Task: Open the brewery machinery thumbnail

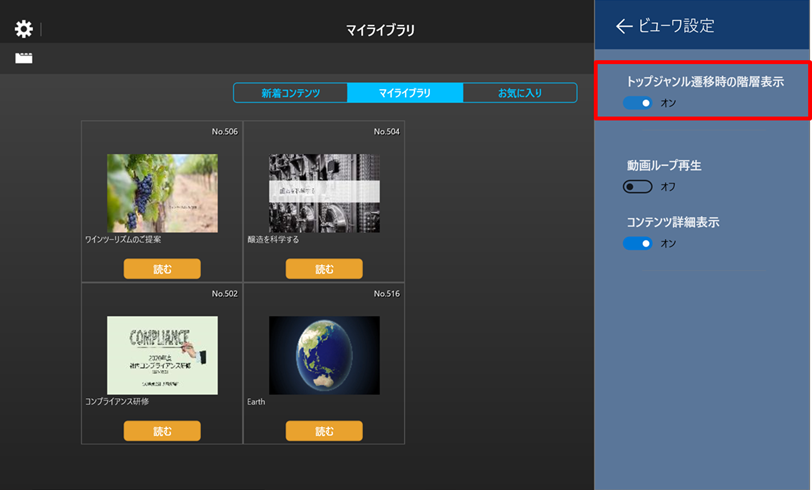Action: [x=324, y=193]
